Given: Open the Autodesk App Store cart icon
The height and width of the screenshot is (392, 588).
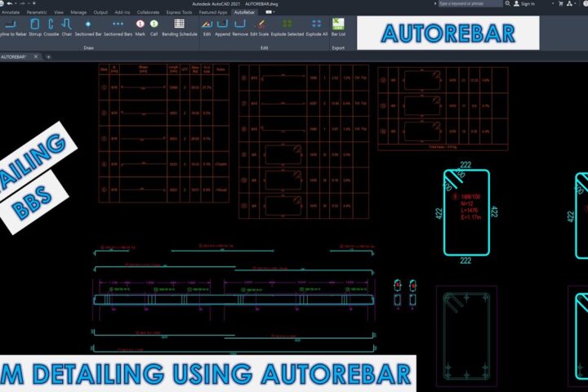Looking at the screenshot, I should coord(560,3).
